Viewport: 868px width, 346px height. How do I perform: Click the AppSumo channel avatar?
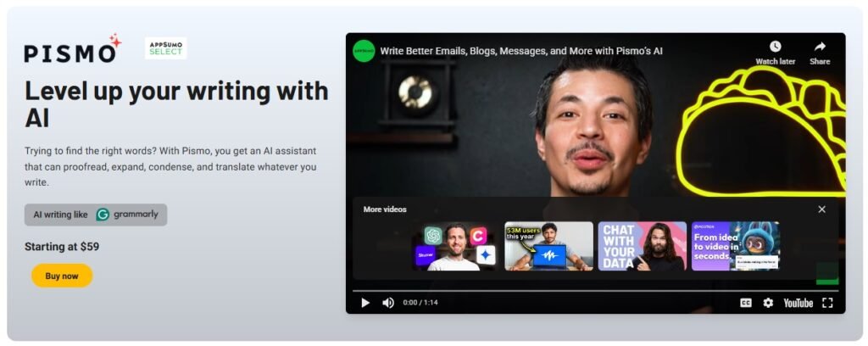coord(364,51)
